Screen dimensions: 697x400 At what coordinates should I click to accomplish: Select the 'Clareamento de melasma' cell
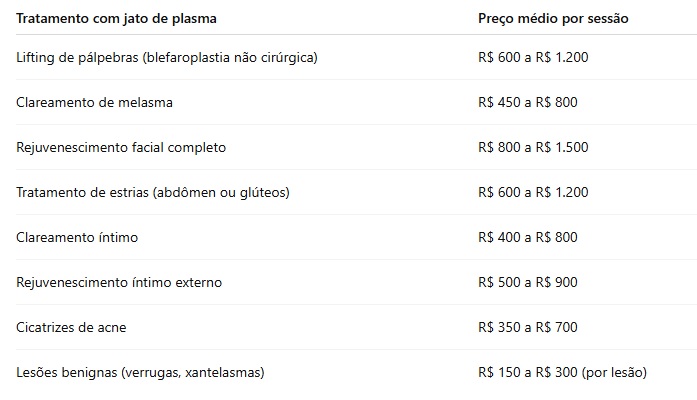point(87,102)
